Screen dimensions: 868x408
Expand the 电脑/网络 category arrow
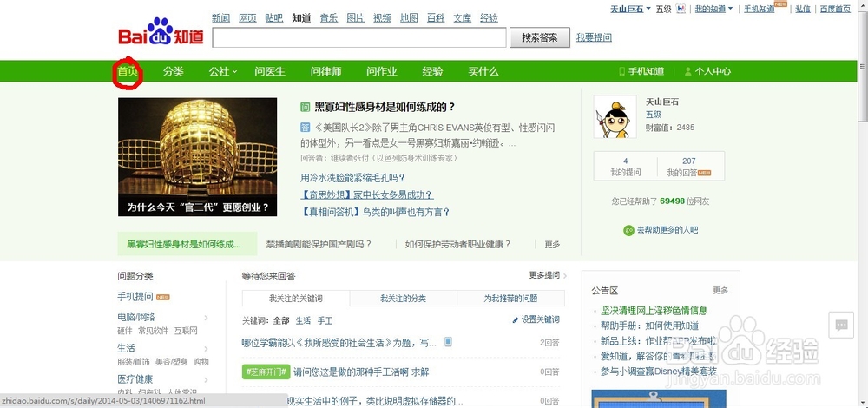206,318
